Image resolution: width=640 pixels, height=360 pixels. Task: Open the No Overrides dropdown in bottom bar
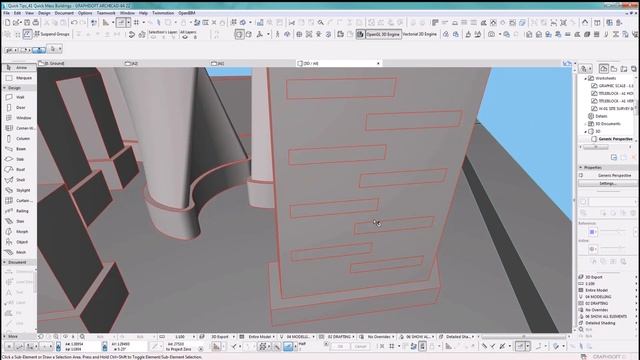(378, 337)
